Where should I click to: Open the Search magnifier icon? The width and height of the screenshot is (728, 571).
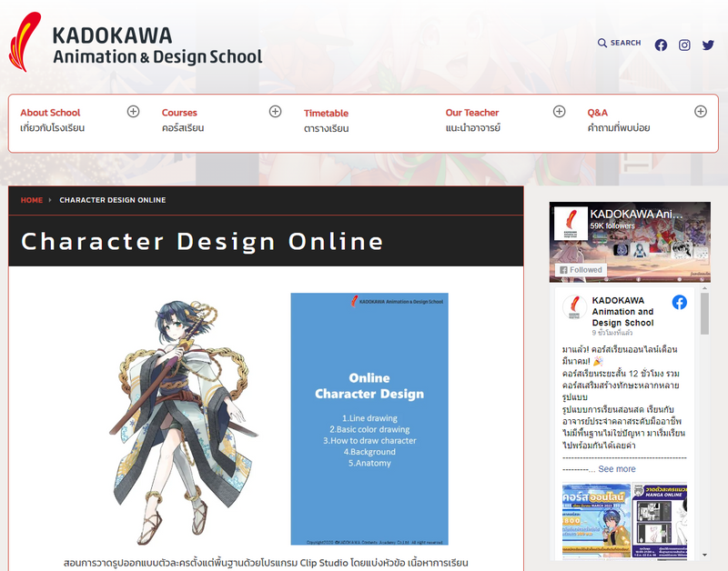[602, 43]
